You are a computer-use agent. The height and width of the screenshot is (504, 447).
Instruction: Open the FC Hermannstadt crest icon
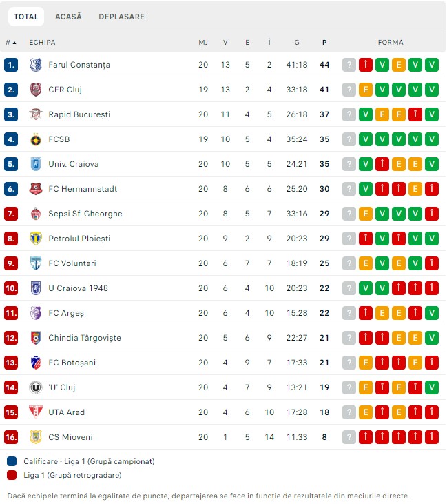[36, 189]
